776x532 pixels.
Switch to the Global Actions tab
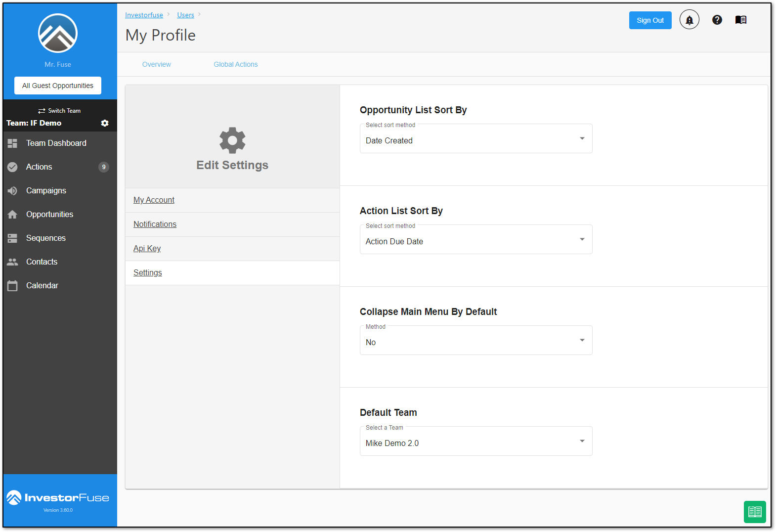(x=236, y=64)
